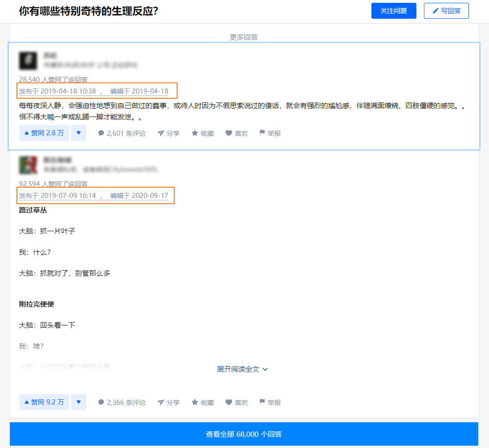Screen dimensions: 489x448
Task: View all answers via 查看全部 68,000 个回答 bar
Action: (x=244, y=434)
